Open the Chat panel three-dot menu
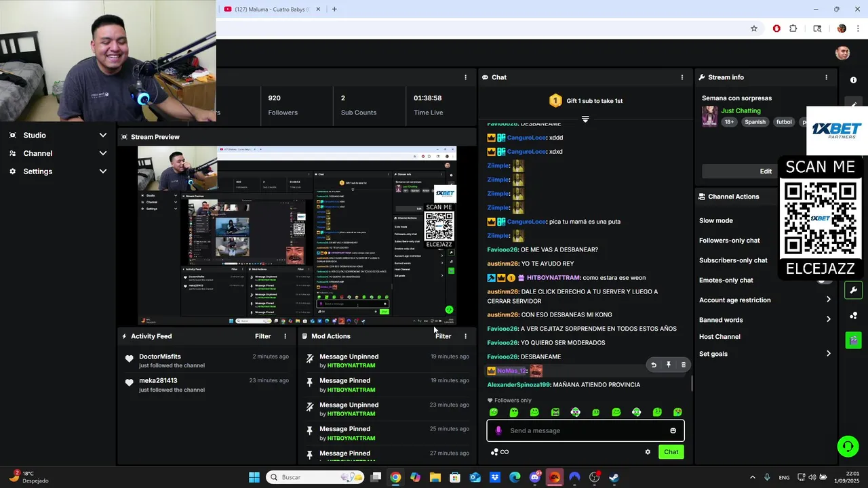Screen dimensions: 868x488 pyautogui.click(x=682, y=77)
